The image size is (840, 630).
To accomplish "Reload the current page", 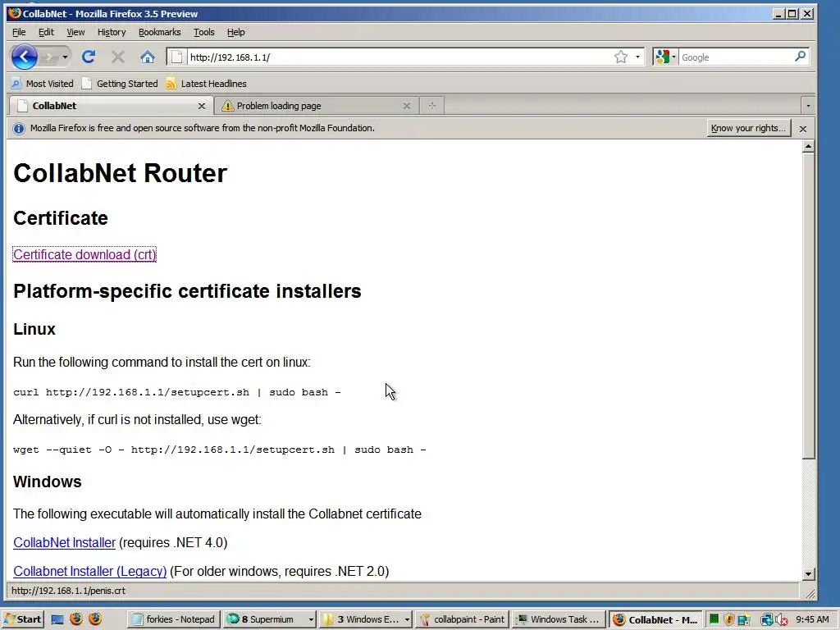I will click(x=89, y=57).
